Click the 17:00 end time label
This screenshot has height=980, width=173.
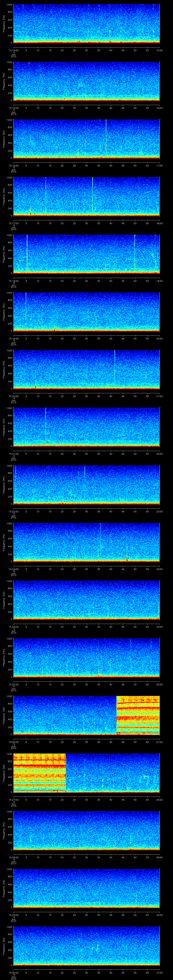point(159,166)
